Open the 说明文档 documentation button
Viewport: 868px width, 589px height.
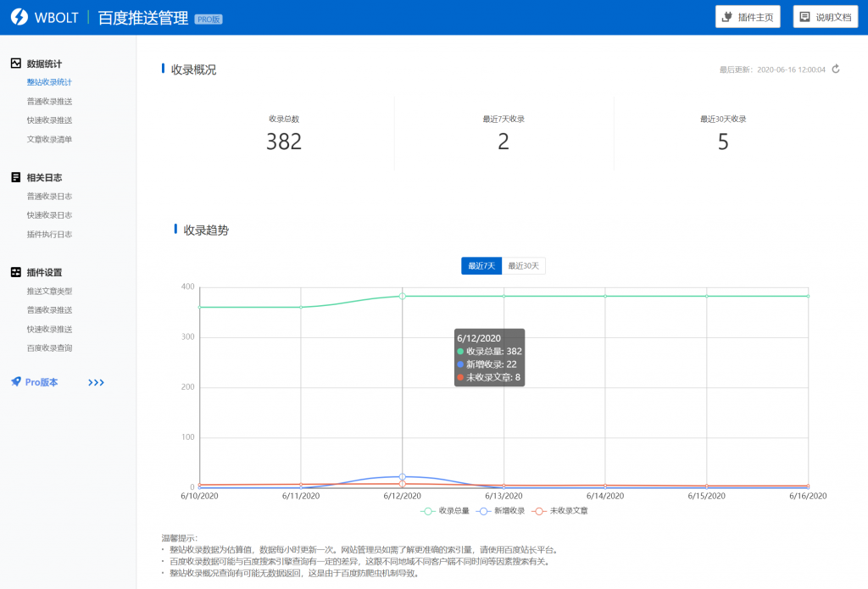[826, 17]
